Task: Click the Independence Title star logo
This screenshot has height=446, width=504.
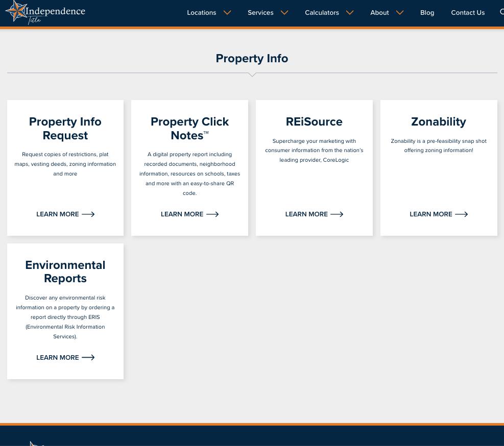Action: tap(45, 13)
